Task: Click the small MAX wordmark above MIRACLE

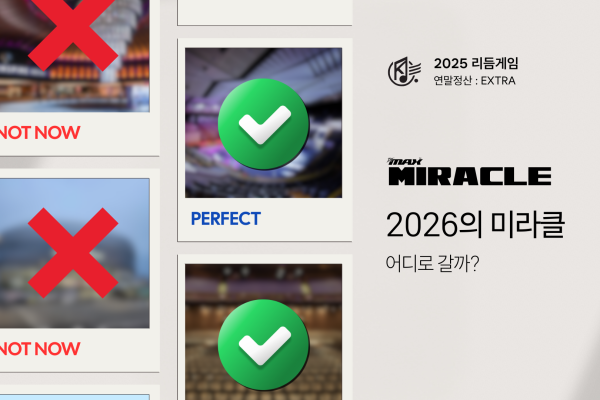Action: (404, 161)
